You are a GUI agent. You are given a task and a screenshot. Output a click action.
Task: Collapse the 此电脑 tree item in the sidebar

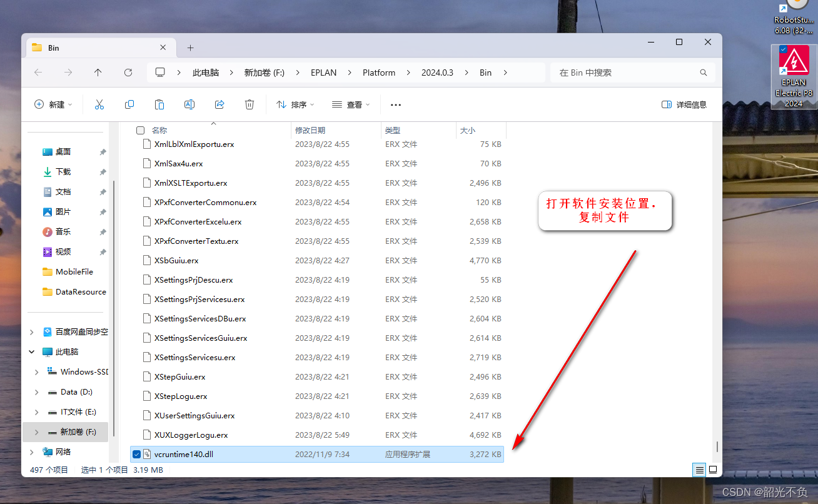coord(31,351)
